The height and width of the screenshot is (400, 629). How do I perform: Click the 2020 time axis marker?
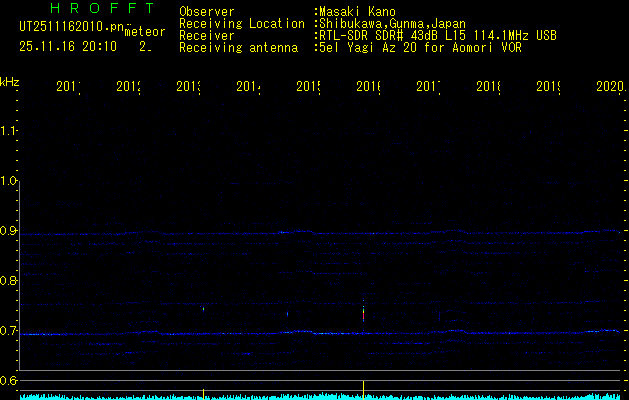point(609,87)
